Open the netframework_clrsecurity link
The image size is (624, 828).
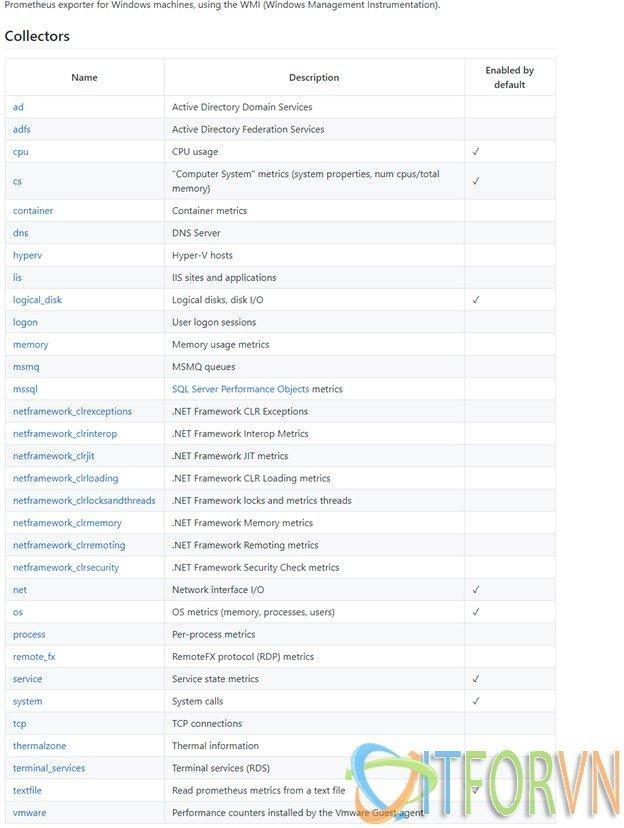66,567
